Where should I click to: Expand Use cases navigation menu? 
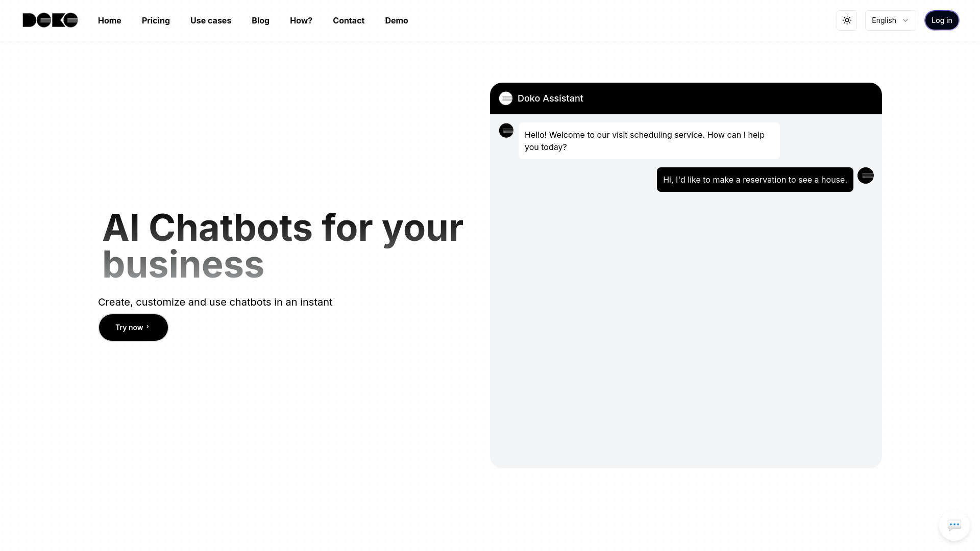pos(211,20)
